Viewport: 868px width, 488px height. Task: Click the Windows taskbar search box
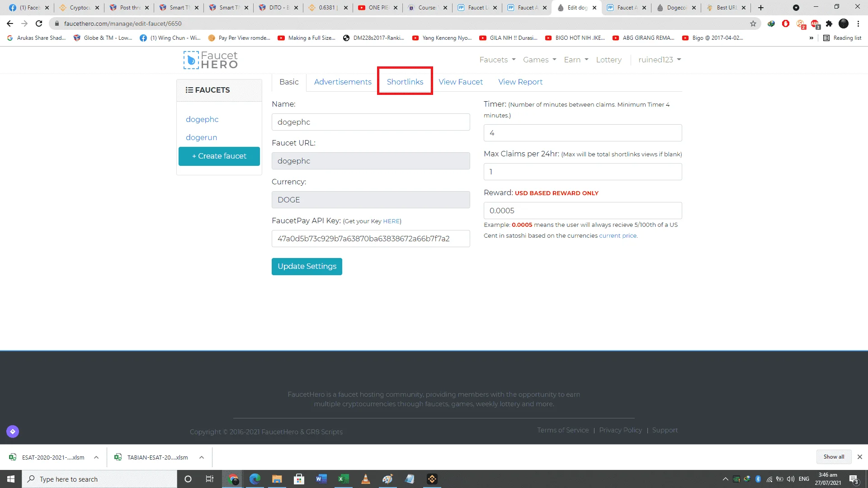99,479
